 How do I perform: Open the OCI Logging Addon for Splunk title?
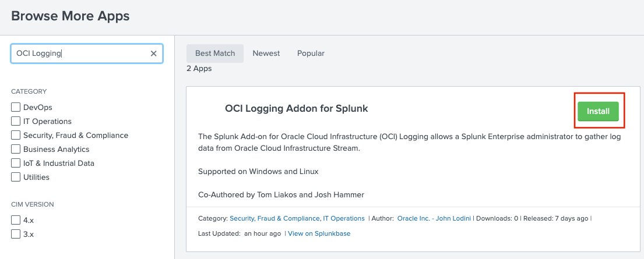tap(296, 109)
